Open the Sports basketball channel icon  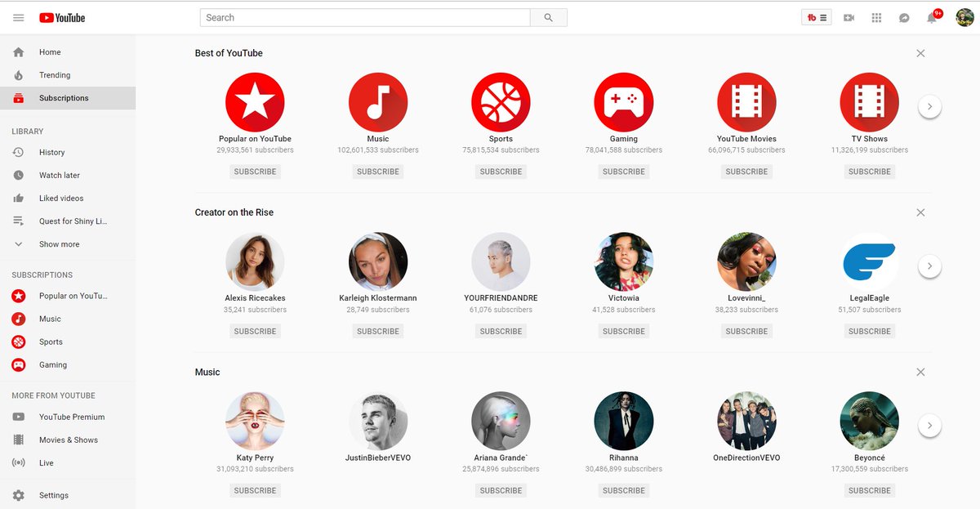[x=501, y=102]
